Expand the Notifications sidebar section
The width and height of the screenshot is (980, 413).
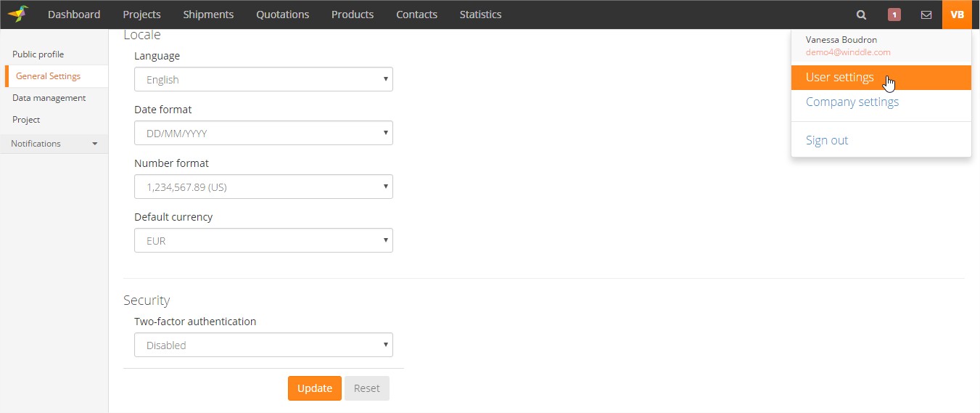click(x=54, y=144)
